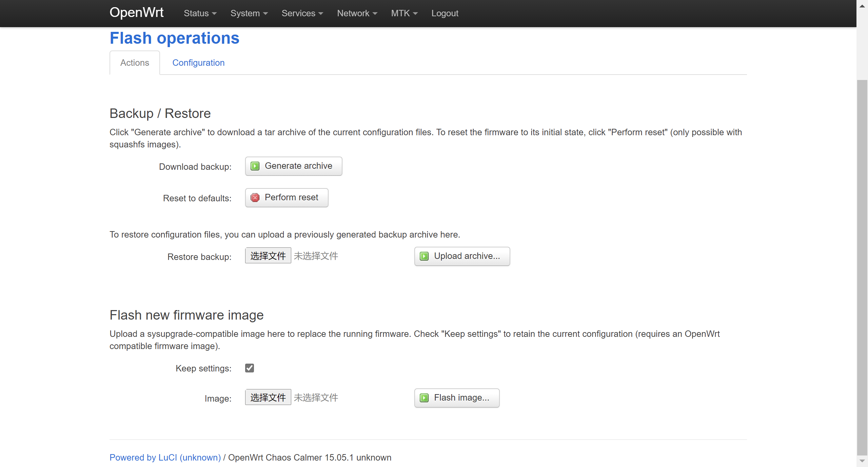Click scrollbar up arrow at top

[862, 6]
